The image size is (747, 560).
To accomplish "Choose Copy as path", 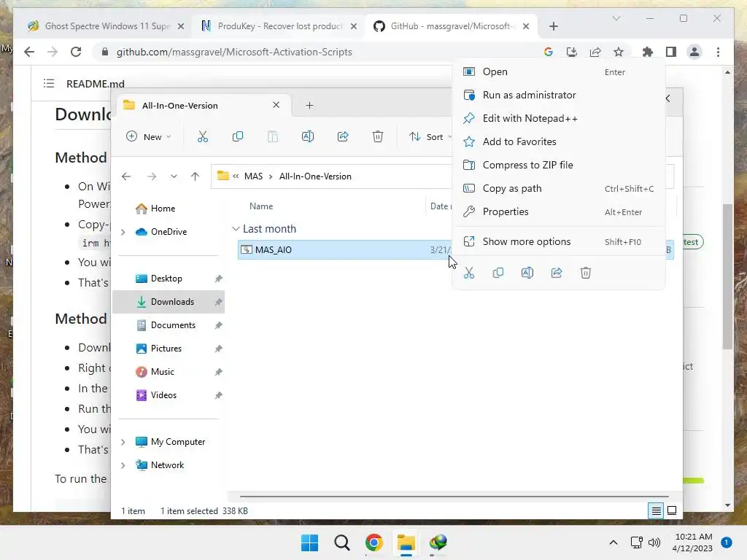I will (x=558, y=189).
